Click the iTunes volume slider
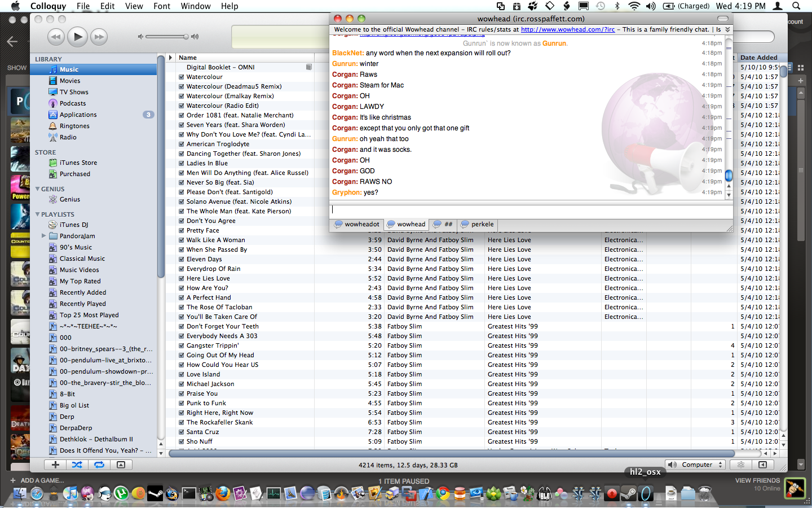The image size is (812, 508). click(166, 37)
